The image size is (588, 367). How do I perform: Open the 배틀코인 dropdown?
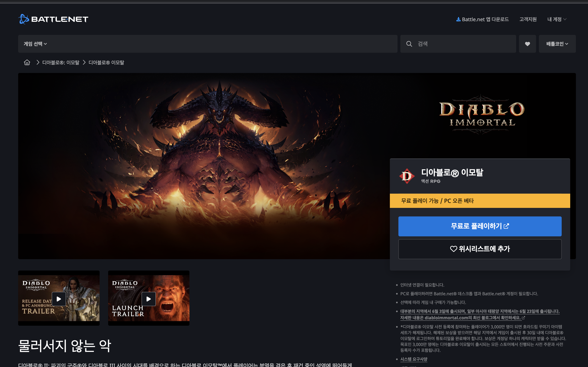coord(557,44)
